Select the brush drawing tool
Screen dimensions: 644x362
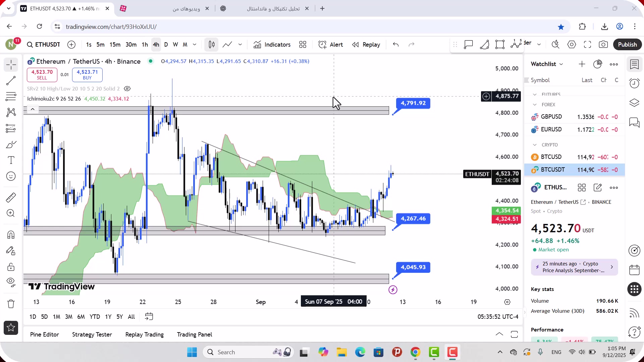click(x=11, y=144)
